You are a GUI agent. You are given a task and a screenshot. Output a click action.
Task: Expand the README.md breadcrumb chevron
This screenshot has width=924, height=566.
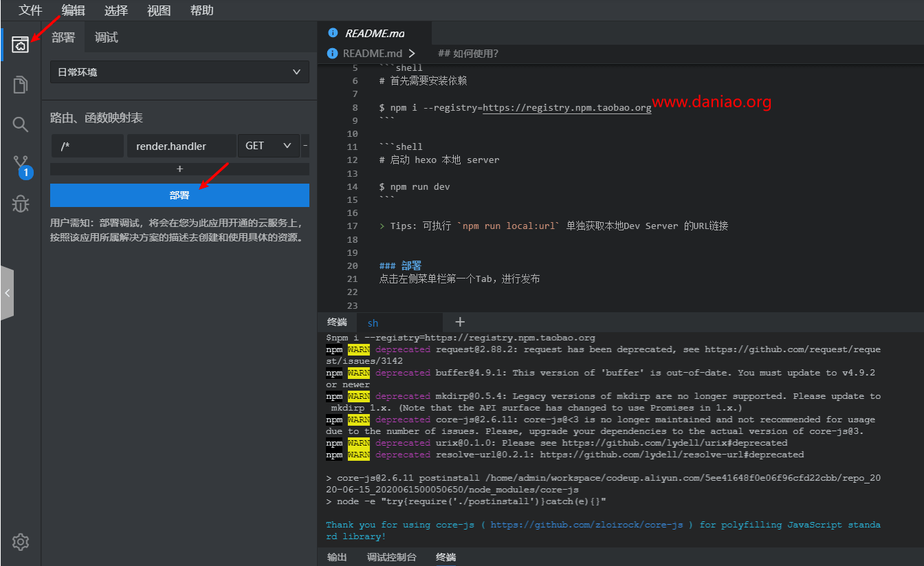pyautogui.click(x=412, y=53)
